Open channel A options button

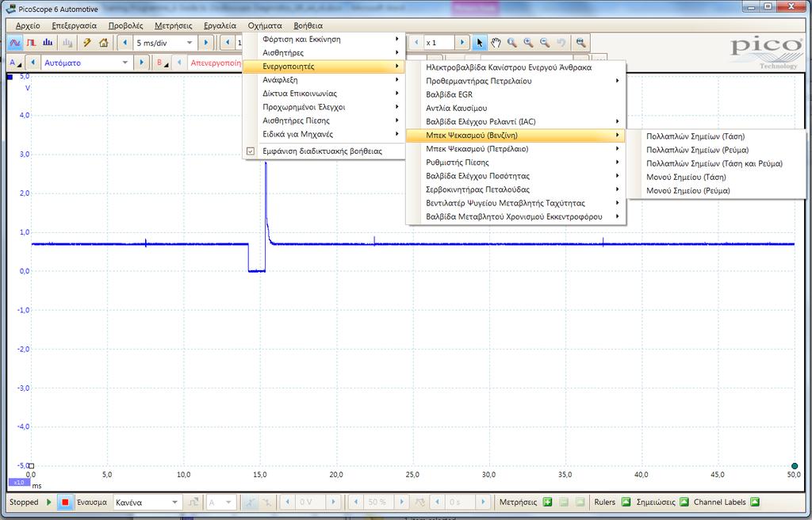(16, 63)
